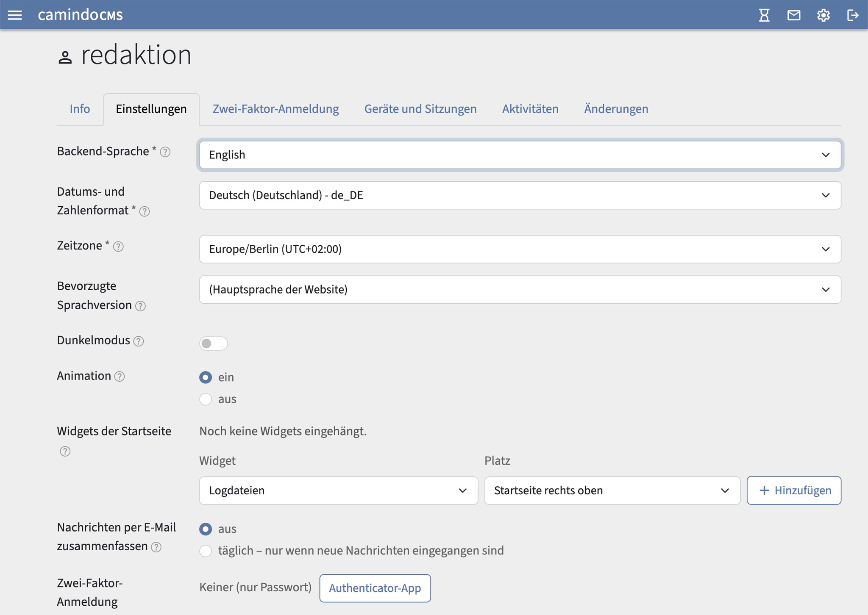This screenshot has width=868, height=615.
Task: Open the Zeitzone Europe/Berlin dropdown
Action: (520, 249)
